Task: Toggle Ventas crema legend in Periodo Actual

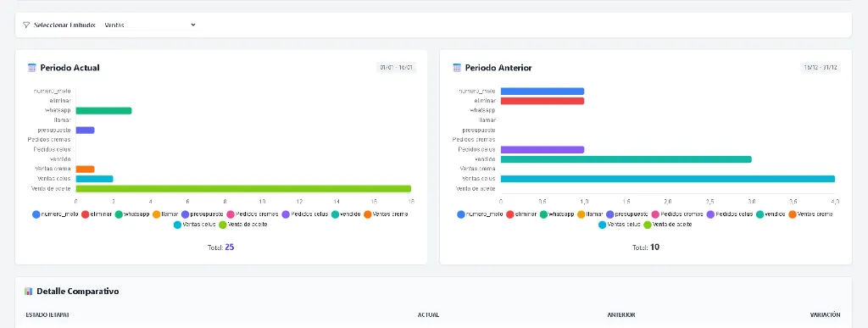Action: (x=386, y=214)
